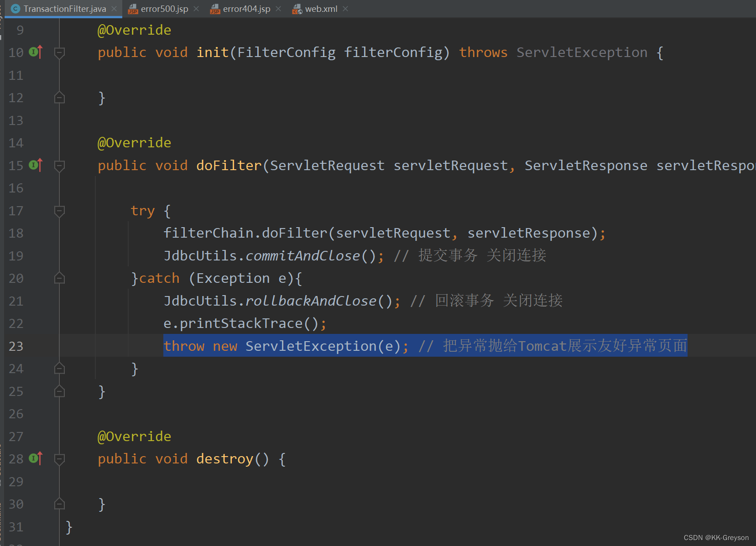756x546 pixels.
Task: Click the JSP file icon on error500.jsp tab
Action: [x=133, y=9]
